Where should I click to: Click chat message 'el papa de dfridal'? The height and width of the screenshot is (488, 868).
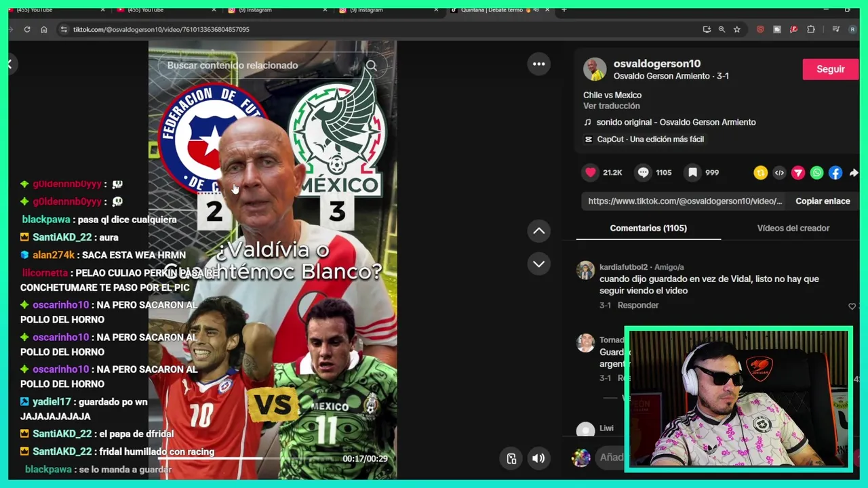click(x=136, y=434)
